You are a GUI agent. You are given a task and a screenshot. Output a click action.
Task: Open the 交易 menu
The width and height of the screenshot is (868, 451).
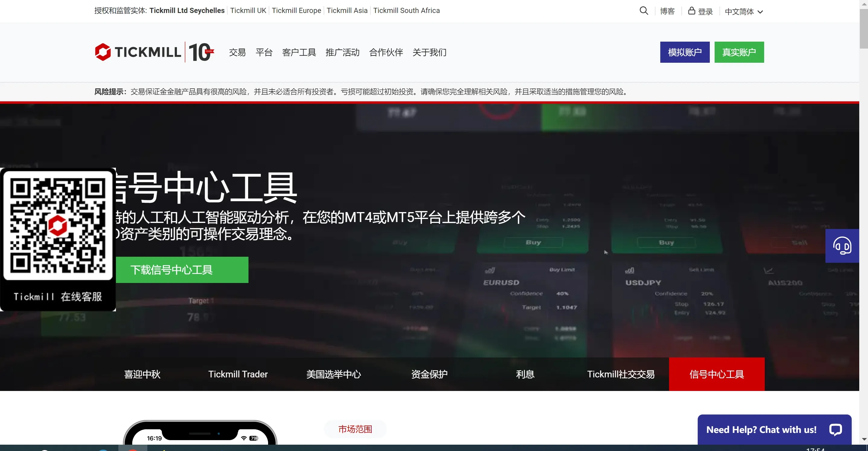pyautogui.click(x=237, y=52)
